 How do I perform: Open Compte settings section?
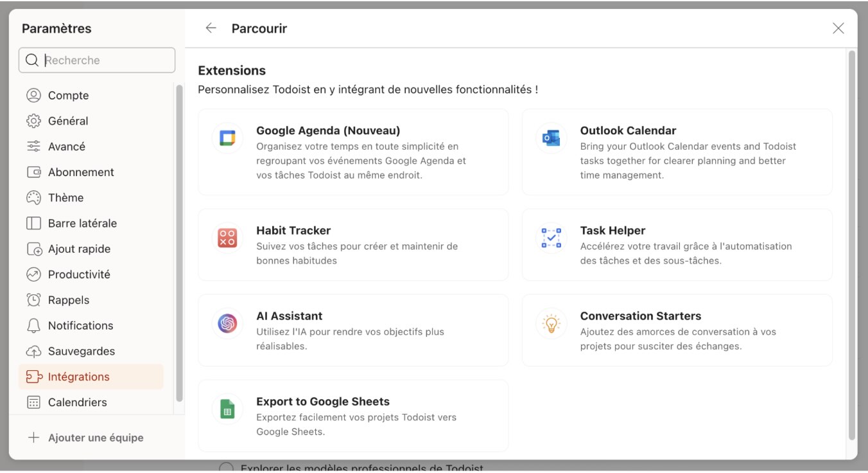(x=91, y=95)
